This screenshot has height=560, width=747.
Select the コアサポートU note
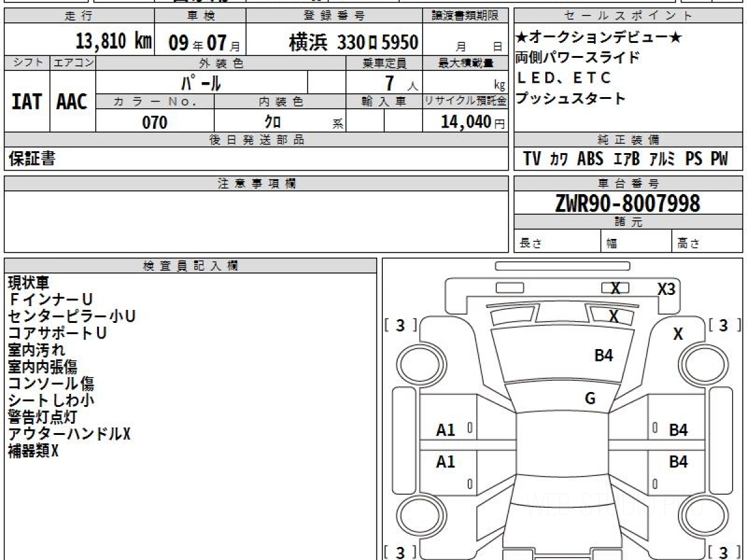tap(57, 333)
